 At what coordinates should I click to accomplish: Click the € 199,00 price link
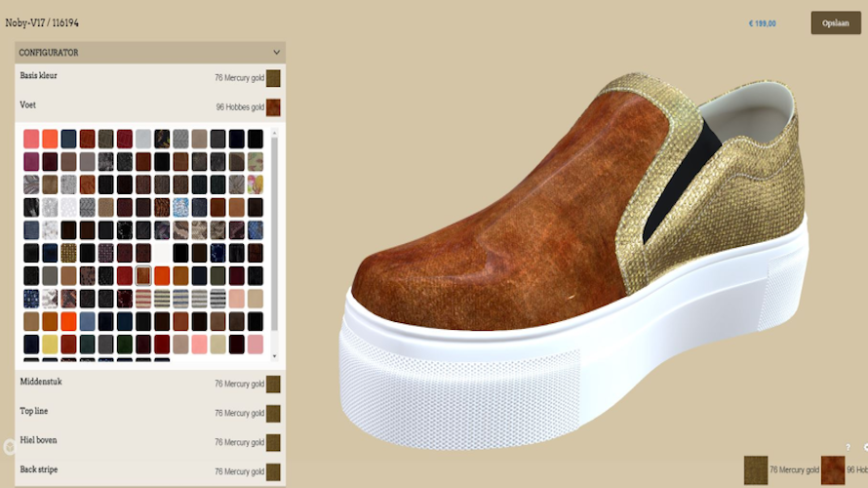pyautogui.click(x=763, y=23)
